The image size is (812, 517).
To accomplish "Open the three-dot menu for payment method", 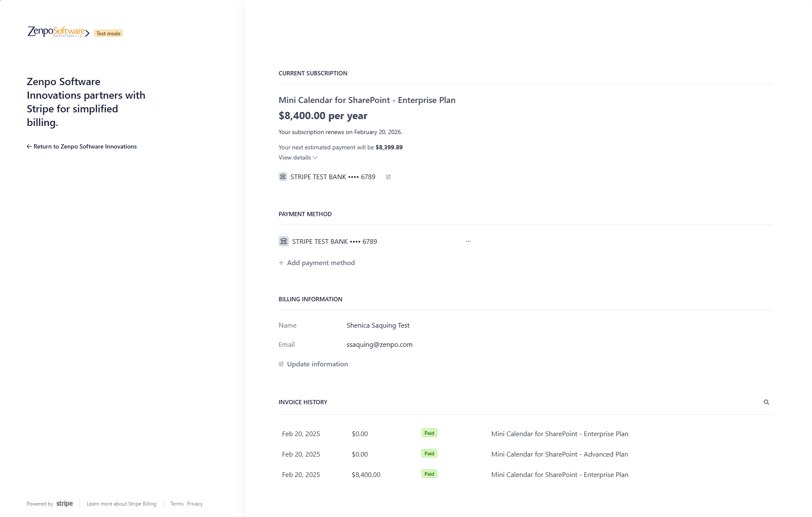I will coord(468,241).
